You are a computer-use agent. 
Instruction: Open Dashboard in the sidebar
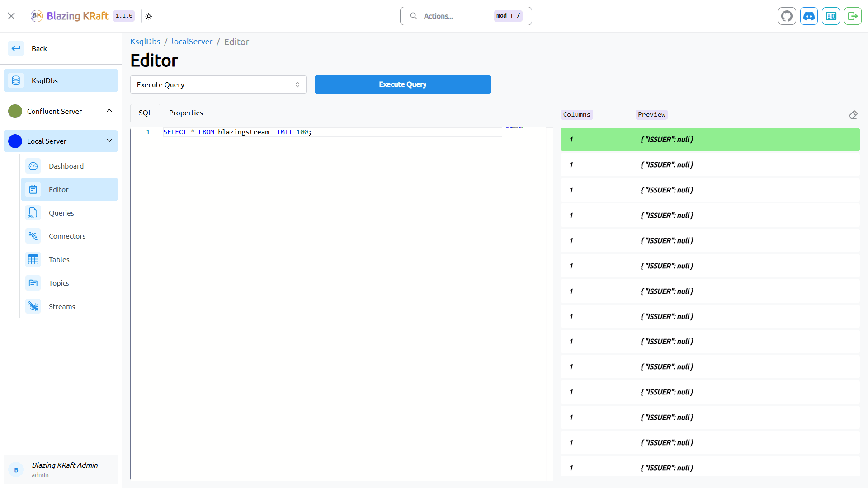[69, 166]
